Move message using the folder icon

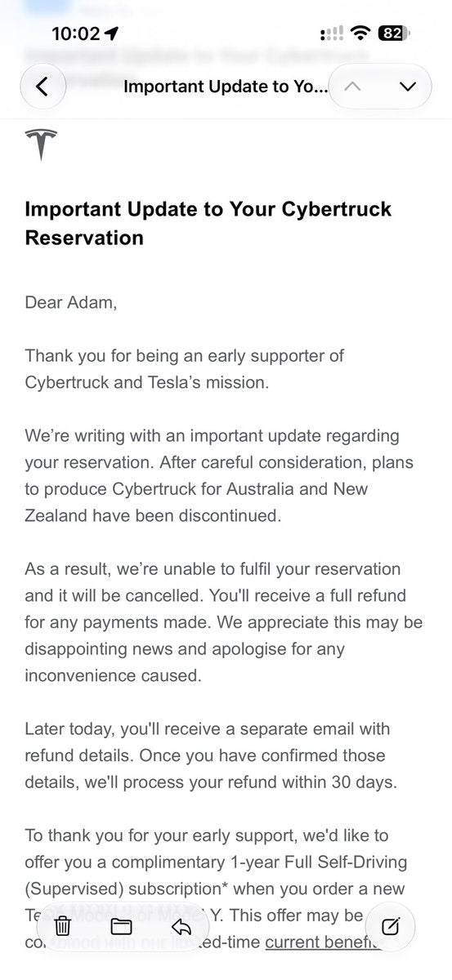point(121,925)
